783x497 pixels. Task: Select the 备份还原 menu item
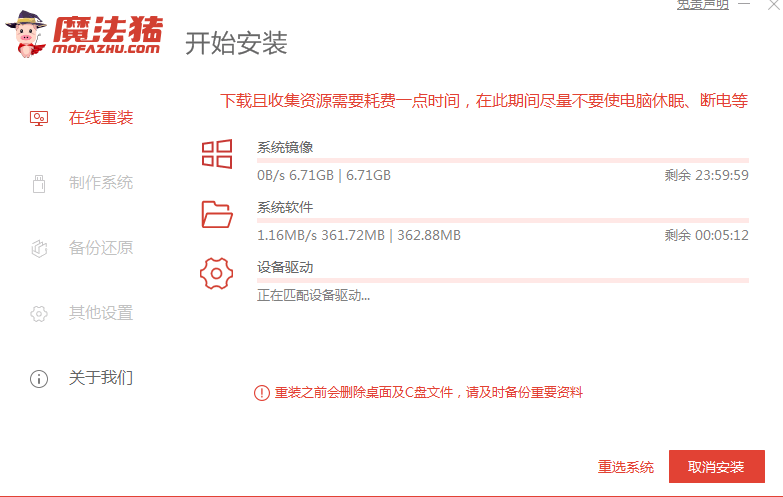tap(100, 248)
